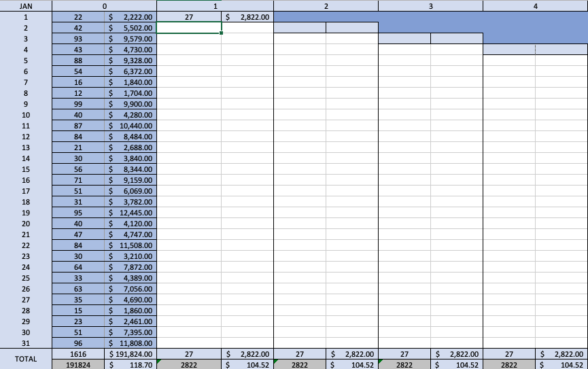Select the $104.52 cell under column 2

pyautogui.click(x=352, y=364)
